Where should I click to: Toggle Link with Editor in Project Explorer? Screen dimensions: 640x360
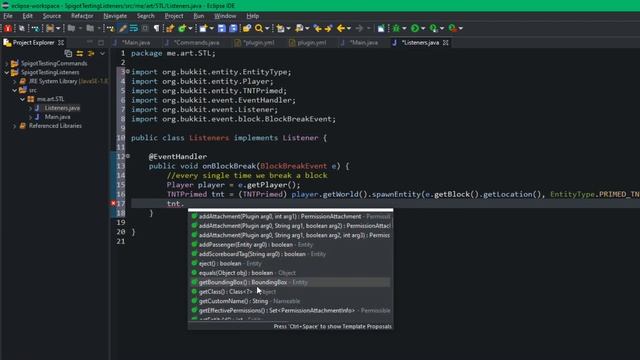80,53
